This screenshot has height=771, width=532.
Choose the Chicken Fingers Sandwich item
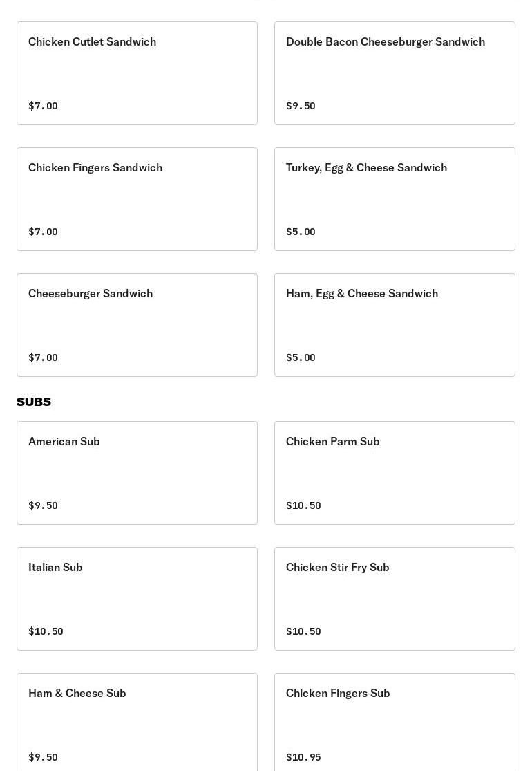137,199
